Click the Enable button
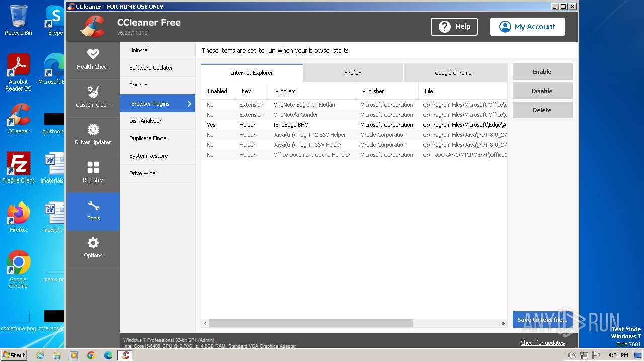This screenshot has height=362, width=644. [542, 72]
